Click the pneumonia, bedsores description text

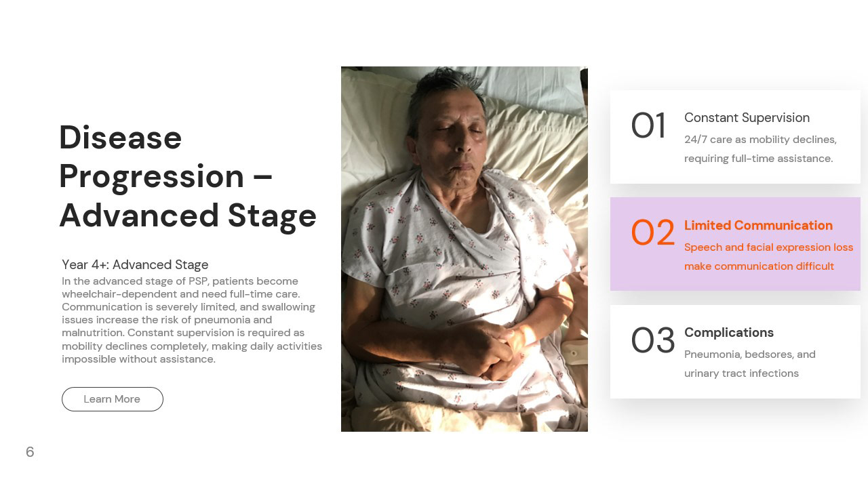coord(750,364)
